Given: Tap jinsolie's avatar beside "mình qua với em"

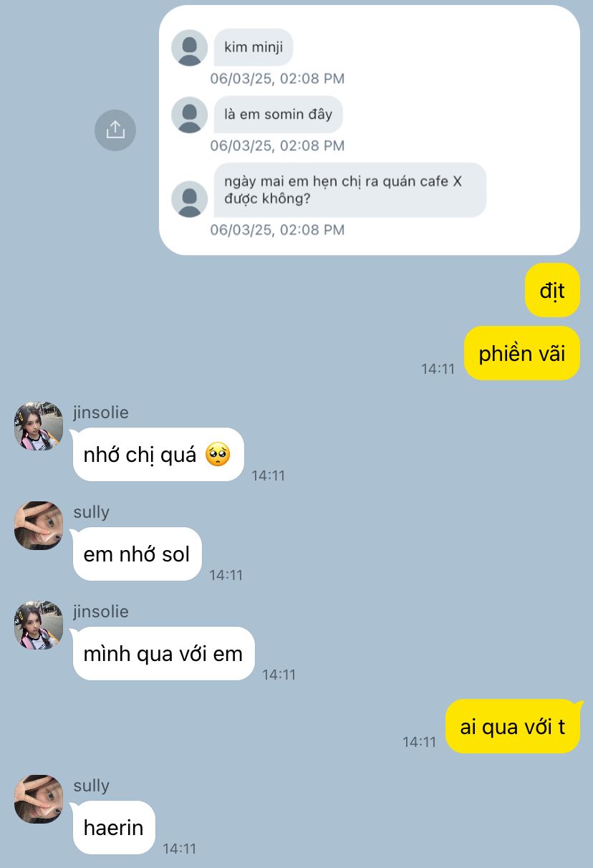Looking at the screenshot, I should coord(39,625).
